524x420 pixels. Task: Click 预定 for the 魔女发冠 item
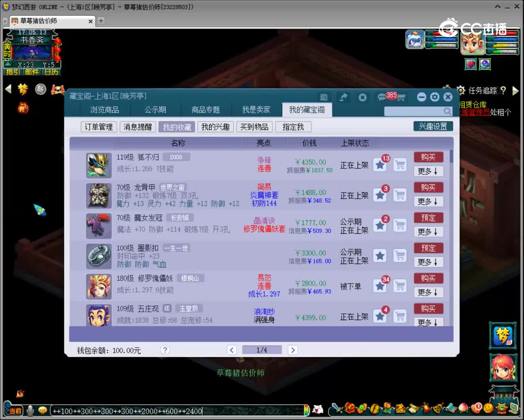tap(428, 218)
